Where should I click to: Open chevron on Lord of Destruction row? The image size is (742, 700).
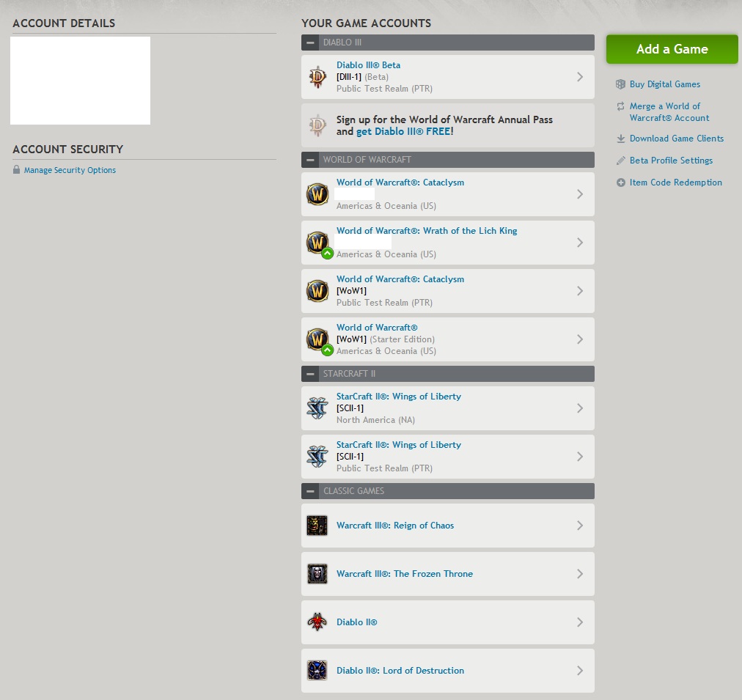(580, 670)
